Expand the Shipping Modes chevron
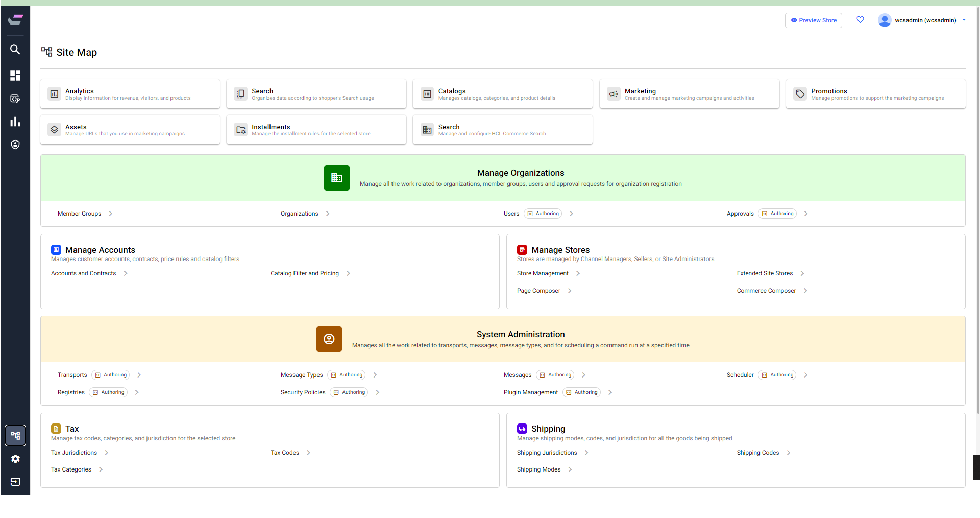This screenshot has width=980, height=518. pyautogui.click(x=570, y=469)
